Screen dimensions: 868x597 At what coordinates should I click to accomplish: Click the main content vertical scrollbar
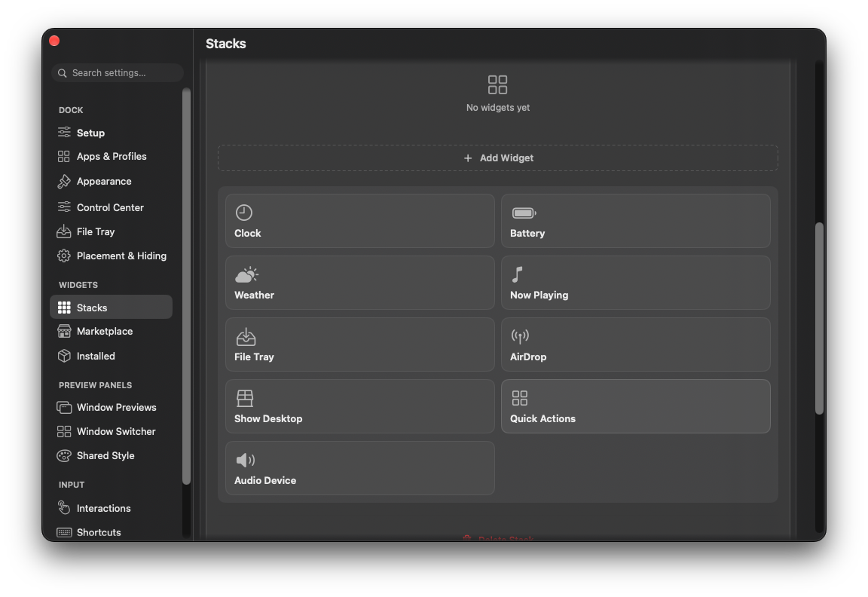(x=819, y=318)
